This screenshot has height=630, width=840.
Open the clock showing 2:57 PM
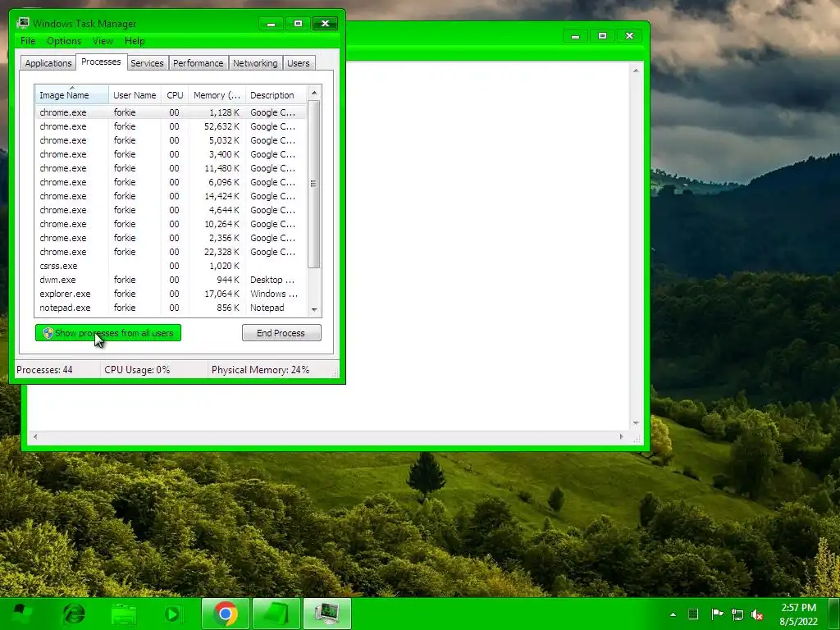(x=798, y=614)
